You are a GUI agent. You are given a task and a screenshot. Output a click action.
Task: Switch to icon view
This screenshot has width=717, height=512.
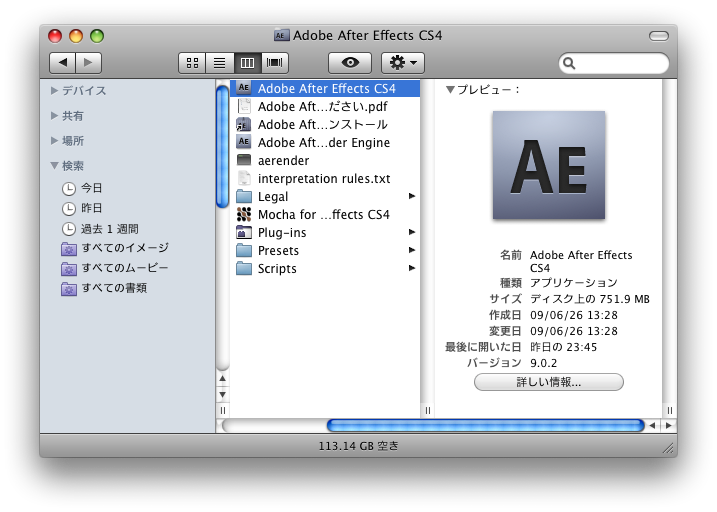(x=193, y=63)
